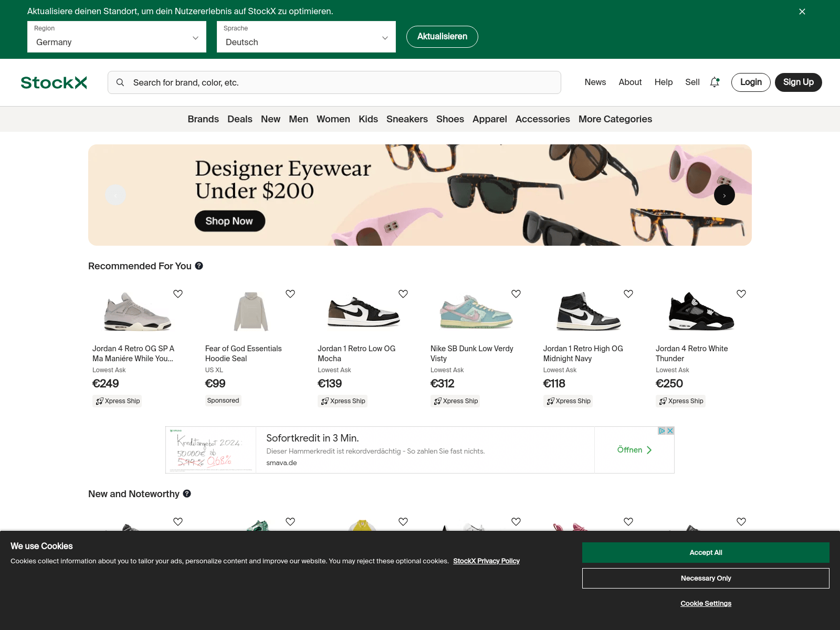Click the Login button

tap(751, 82)
